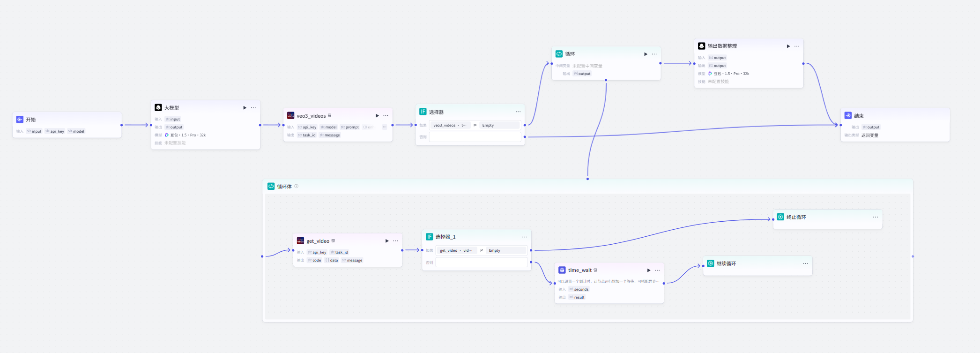The width and height of the screenshot is (980, 353).
Task: Click the 选择器 else branch output port
Action: pyautogui.click(x=525, y=137)
